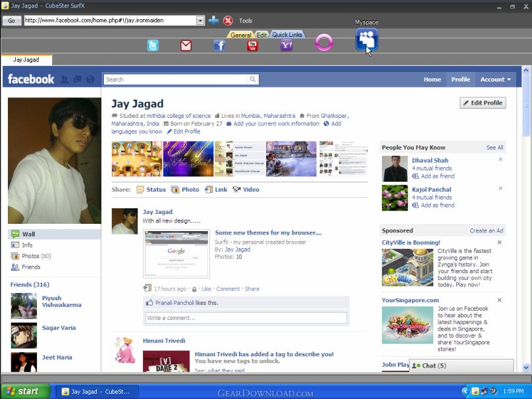Click See All in People You May Know
Viewport: 532px width, 399px height.
(494, 147)
